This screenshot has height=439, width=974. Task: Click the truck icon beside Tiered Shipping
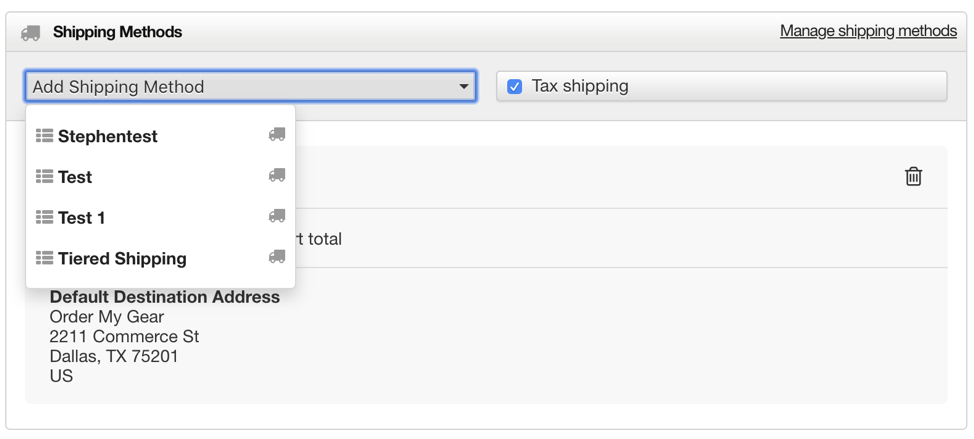tap(277, 256)
